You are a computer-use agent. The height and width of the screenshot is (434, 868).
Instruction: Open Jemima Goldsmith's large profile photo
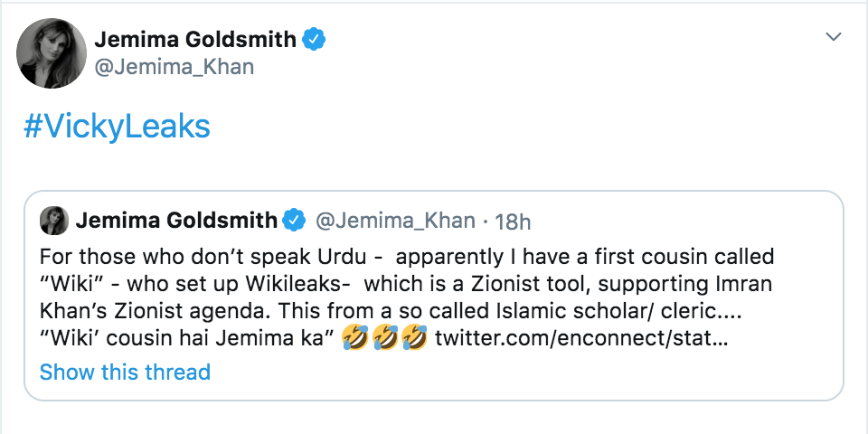pos(53,53)
